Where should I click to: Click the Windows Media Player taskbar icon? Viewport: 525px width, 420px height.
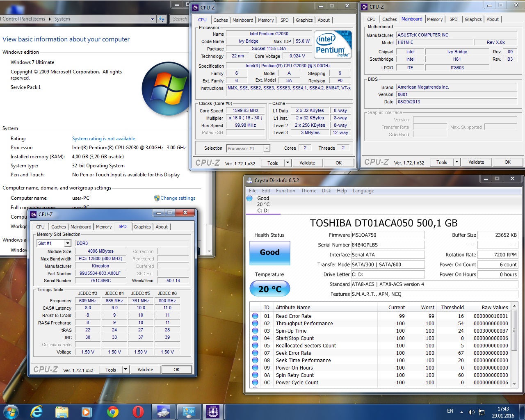point(87,411)
